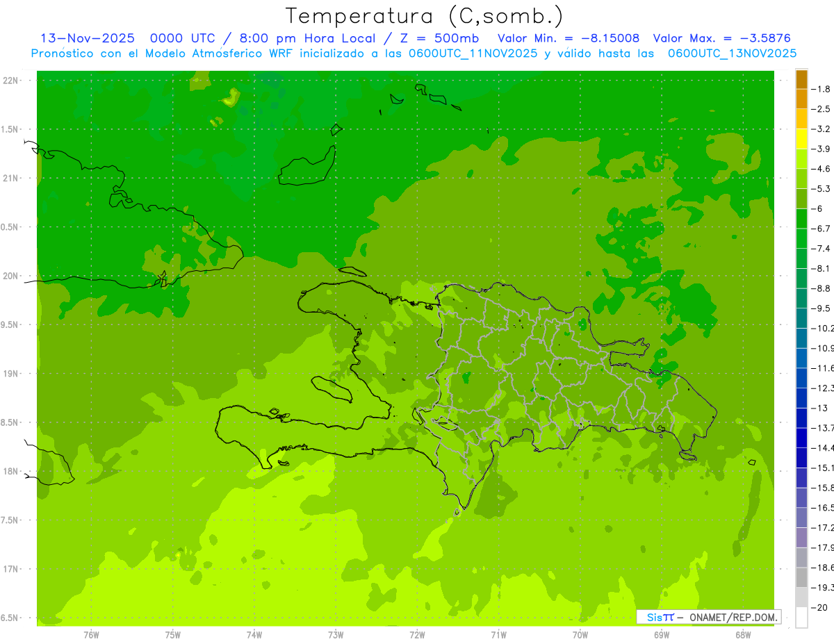Click the "-5.3" color bar label
The image size is (834, 644).
(x=821, y=188)
